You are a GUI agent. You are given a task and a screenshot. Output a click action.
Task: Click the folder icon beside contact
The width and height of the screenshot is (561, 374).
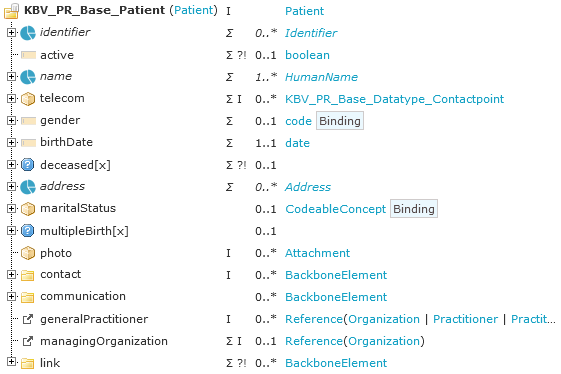click(28, 275)
